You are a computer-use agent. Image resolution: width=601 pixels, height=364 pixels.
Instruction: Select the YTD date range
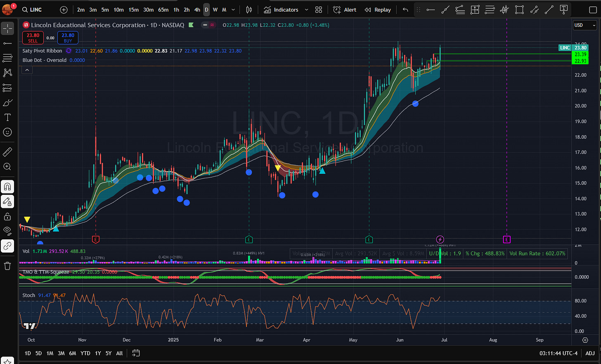(85, 353)
